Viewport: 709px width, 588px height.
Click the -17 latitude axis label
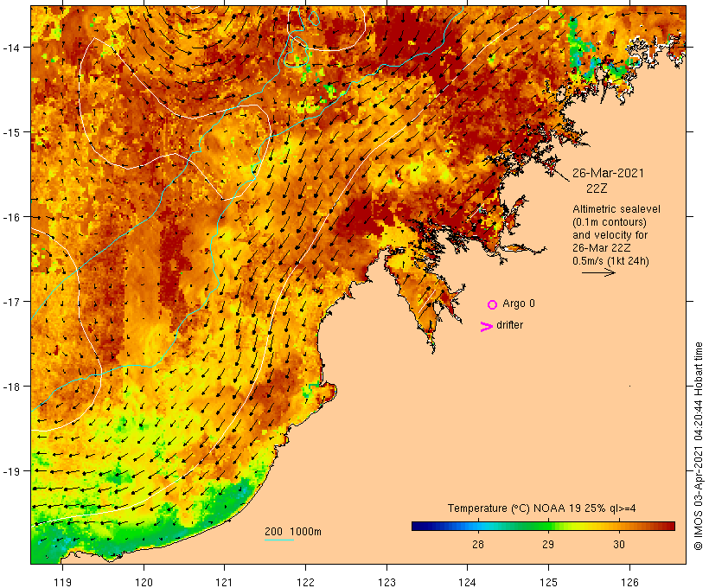pyautogui.click(x=11, y=302)
